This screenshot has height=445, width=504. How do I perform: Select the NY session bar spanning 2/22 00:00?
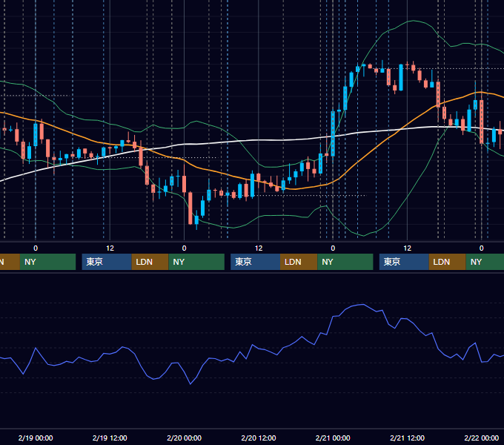(485, 262)
